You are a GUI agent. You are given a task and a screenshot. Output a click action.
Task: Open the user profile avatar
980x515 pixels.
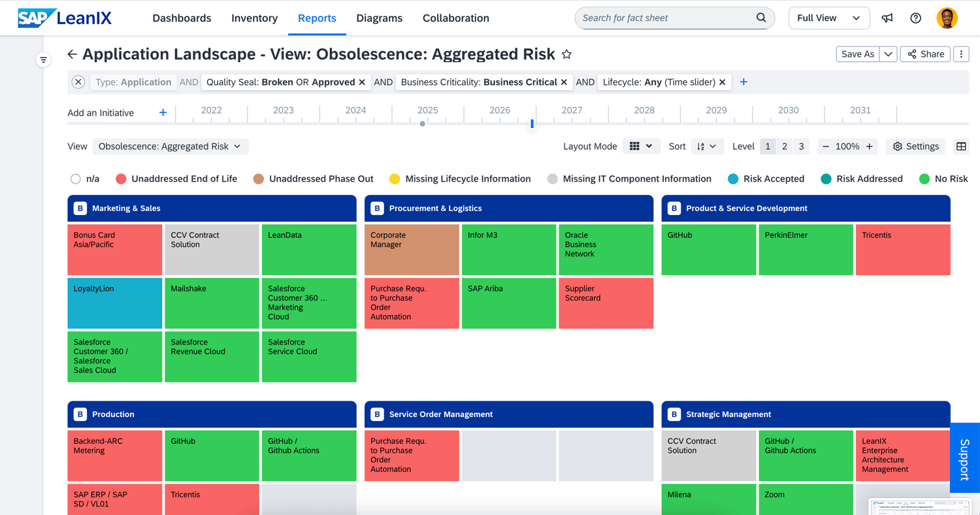(x=947, y=18)
